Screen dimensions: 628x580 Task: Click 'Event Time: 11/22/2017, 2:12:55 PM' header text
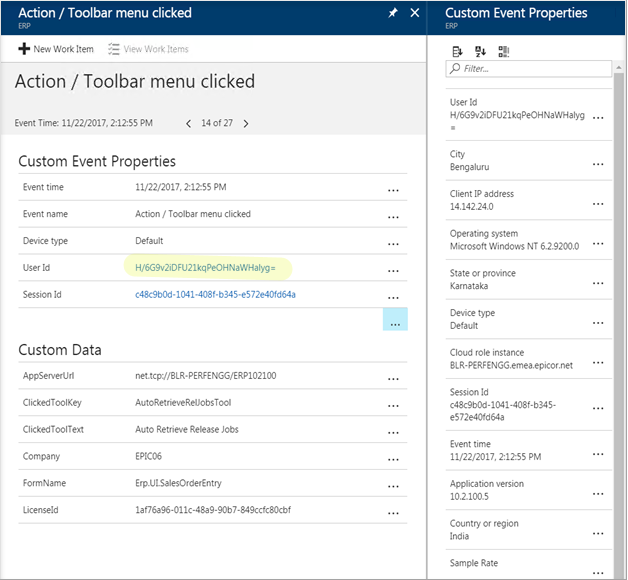84,123
